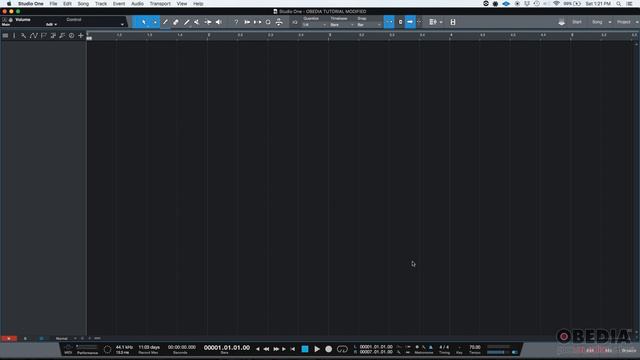The width and height of the screenshot is (640, 360).
Task: Toggle loop mode in transport
Action: [342, 349]
